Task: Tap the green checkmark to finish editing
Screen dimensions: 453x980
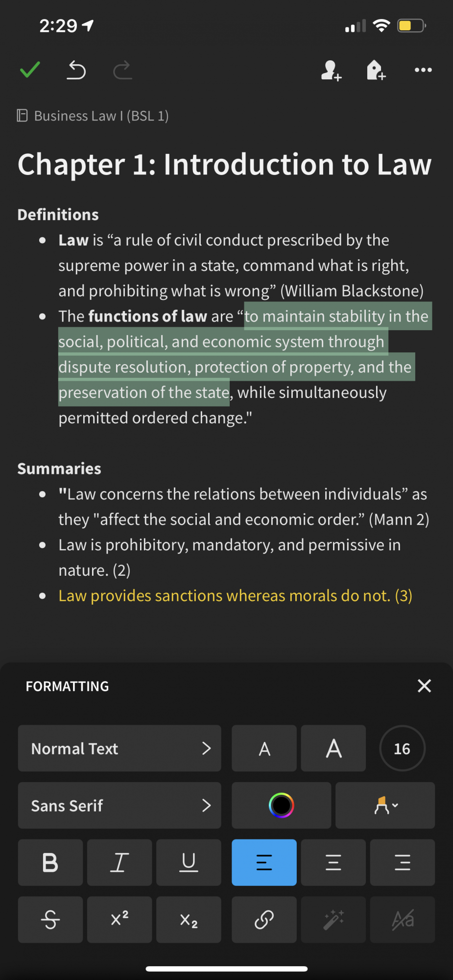Action: click(30, 70)
